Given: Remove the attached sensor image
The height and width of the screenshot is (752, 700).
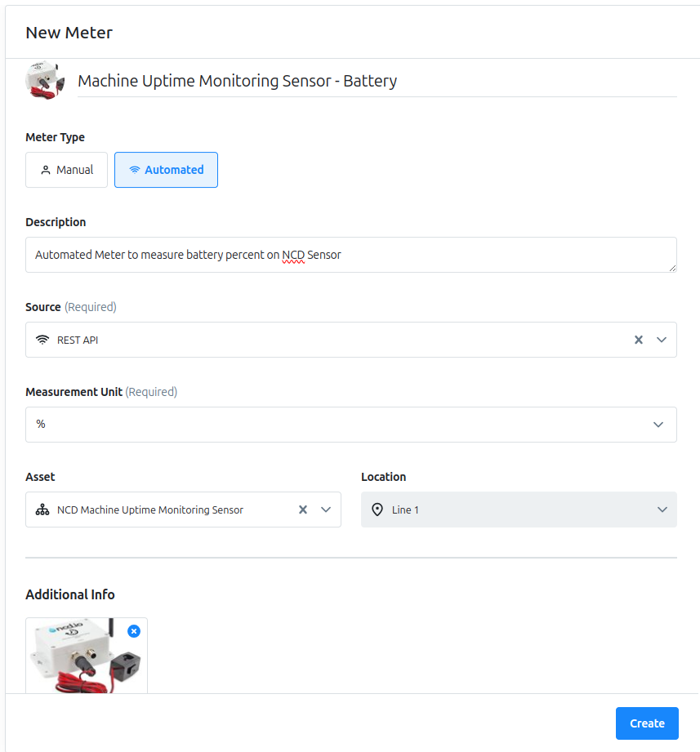Looking at the screenshot, I should click(x=134, y=631).
